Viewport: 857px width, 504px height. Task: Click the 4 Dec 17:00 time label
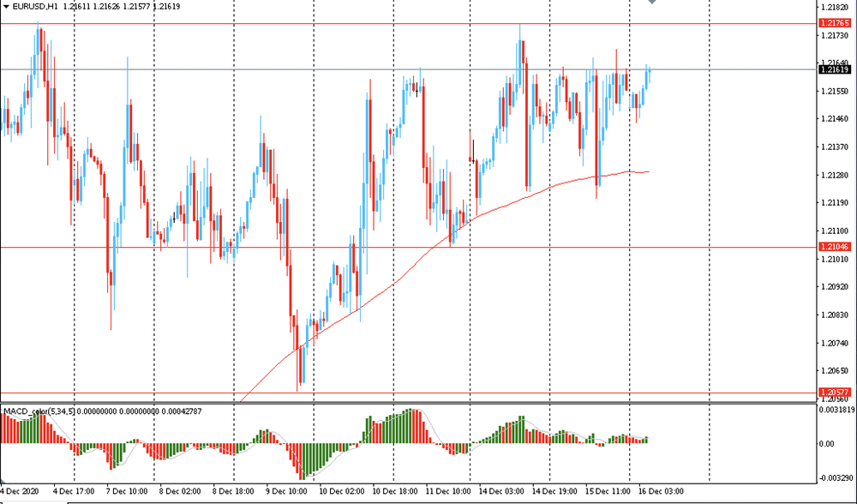(75, 491)
